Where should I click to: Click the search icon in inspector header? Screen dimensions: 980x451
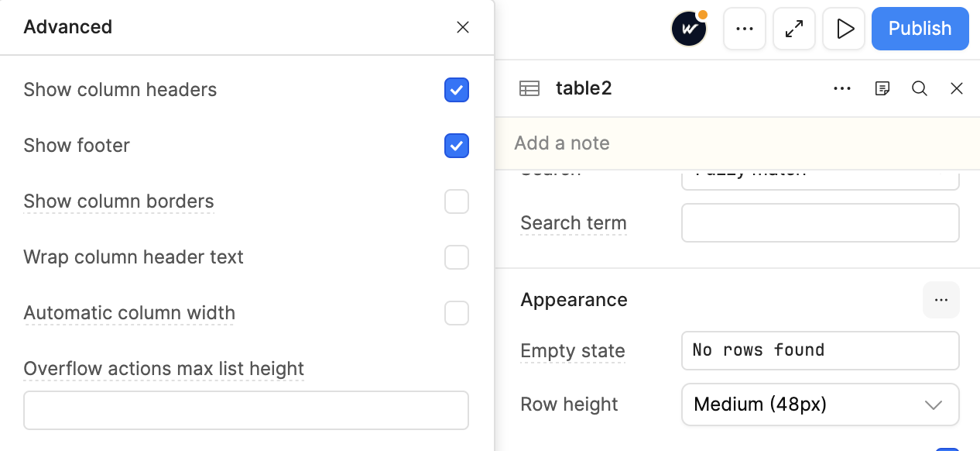[x=920, y=88]
